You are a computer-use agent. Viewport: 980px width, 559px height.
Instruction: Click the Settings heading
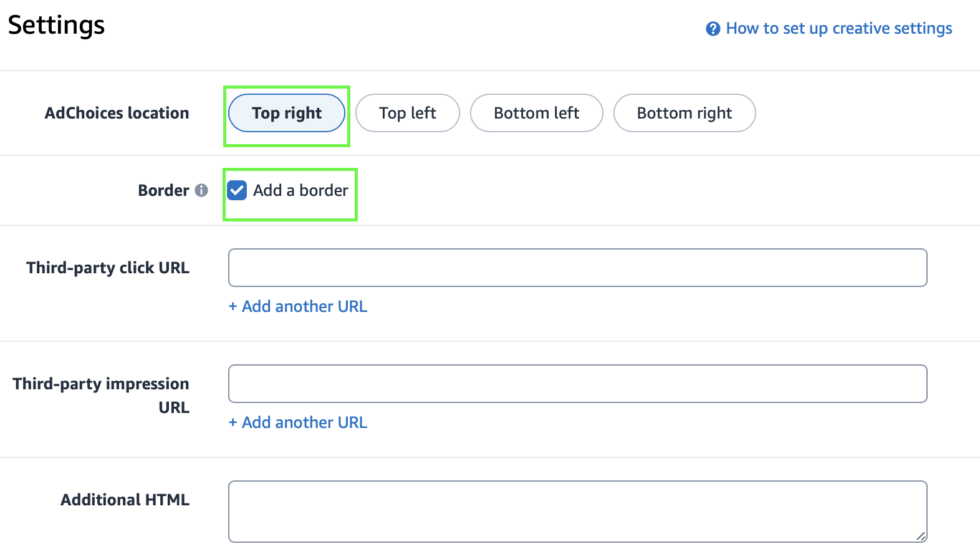click(56, 26)
